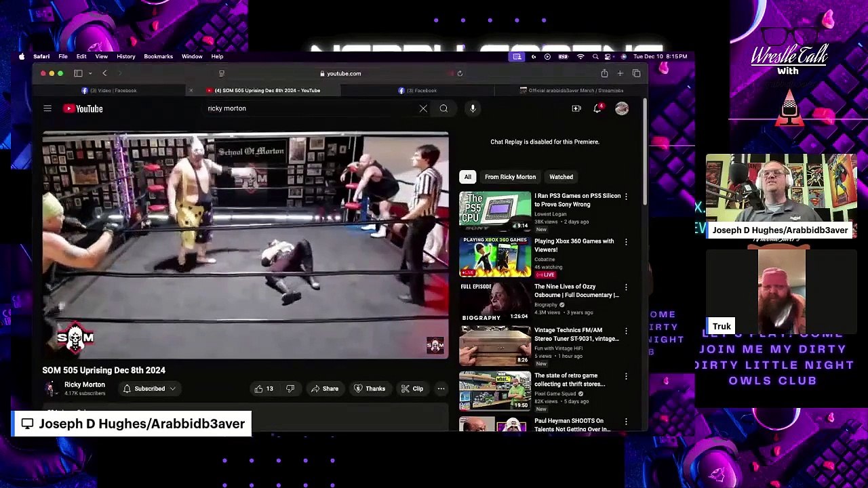This screenshot has width=868, height=488.
Task: Select the From Ricky Morton filter chip
Action: tap(510, 177)
